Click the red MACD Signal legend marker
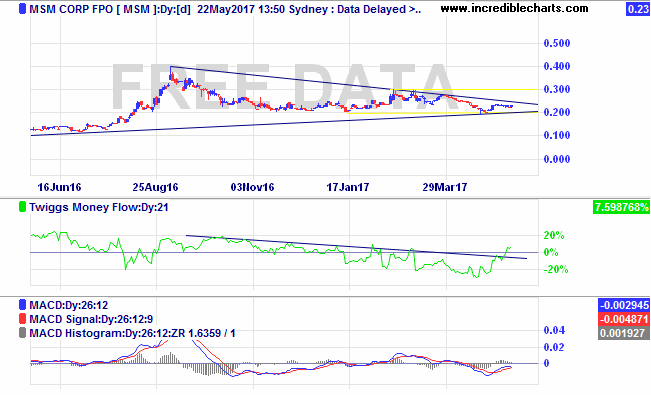The image size is (651, 395). pyautogui.click(x=22, y=319)
